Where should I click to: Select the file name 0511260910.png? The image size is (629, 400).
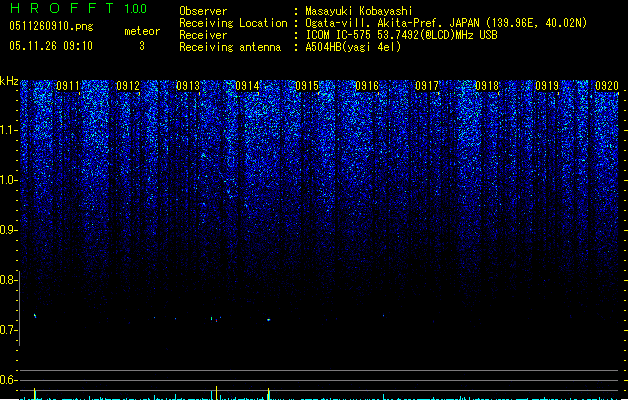pyautogui.click(x=51, y=26)
